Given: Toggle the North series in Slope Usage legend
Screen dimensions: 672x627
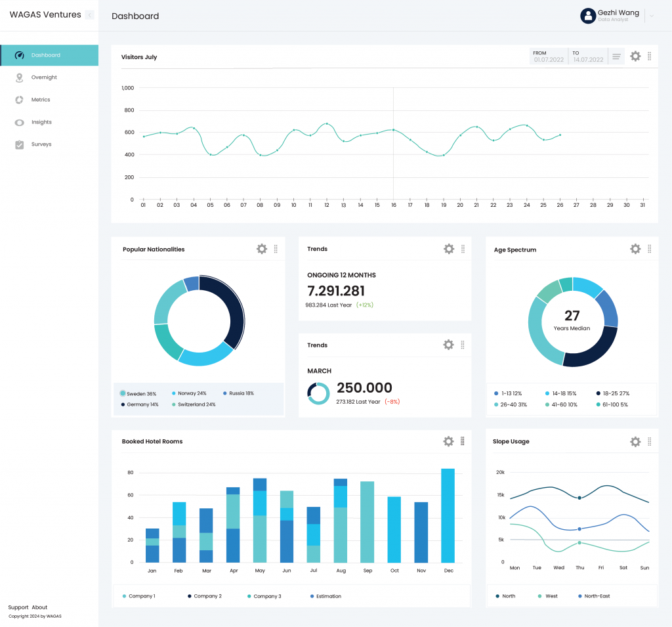Looking at the screenshot, I should 505,596.
